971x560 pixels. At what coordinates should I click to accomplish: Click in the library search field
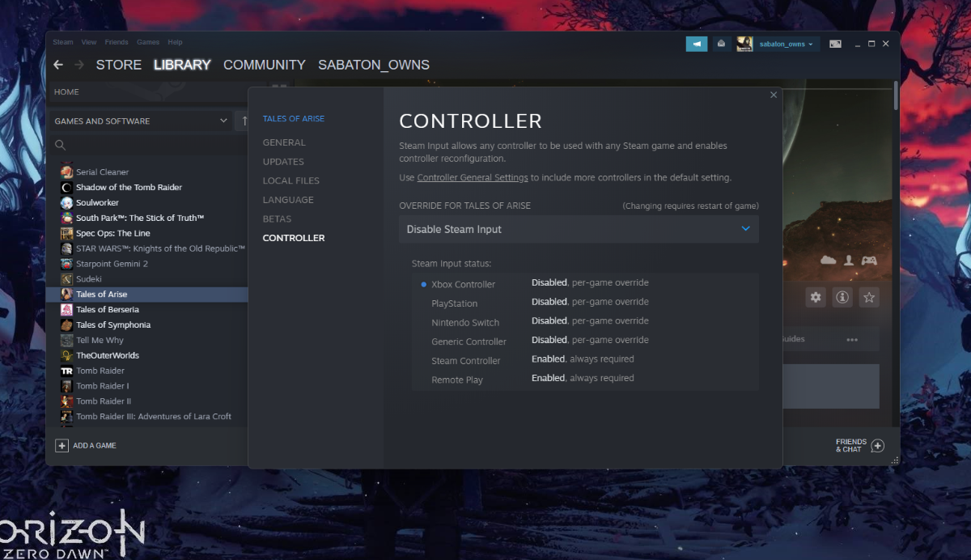149,145
